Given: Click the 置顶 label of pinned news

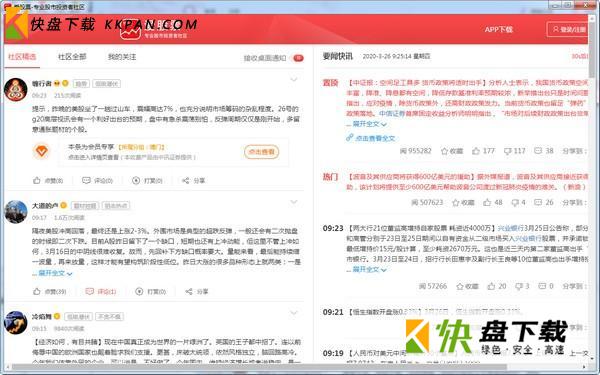Looking at the screenshot, I should click(x=331, y=83).
